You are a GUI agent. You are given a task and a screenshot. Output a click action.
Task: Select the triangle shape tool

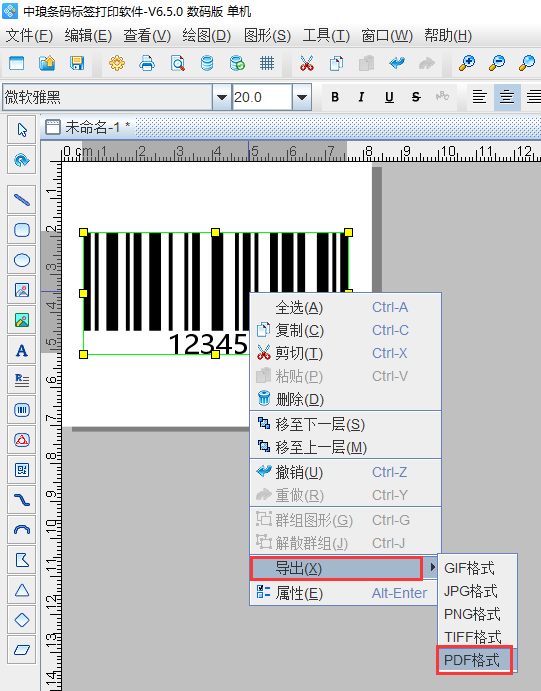pos(22,590)
